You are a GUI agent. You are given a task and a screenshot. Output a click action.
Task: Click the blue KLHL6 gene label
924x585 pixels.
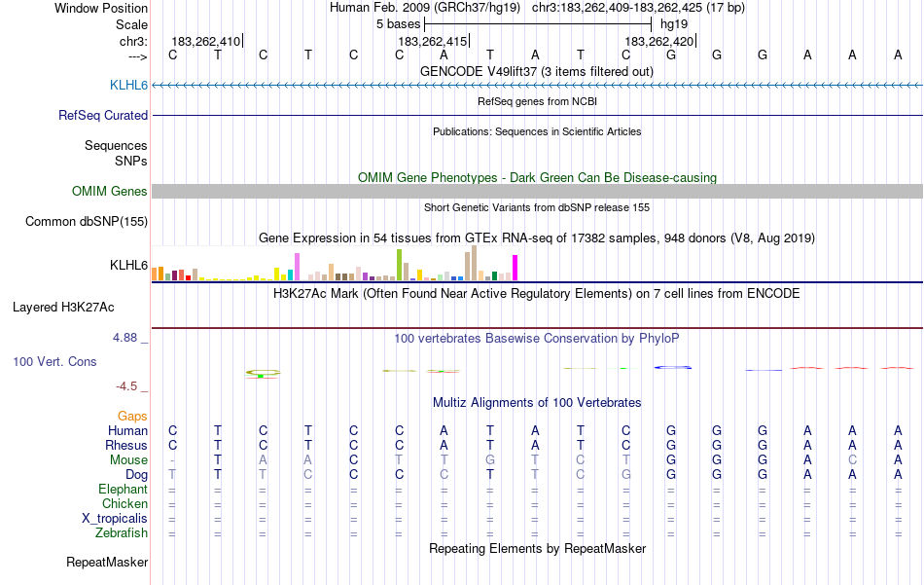(x=128, y=85)
